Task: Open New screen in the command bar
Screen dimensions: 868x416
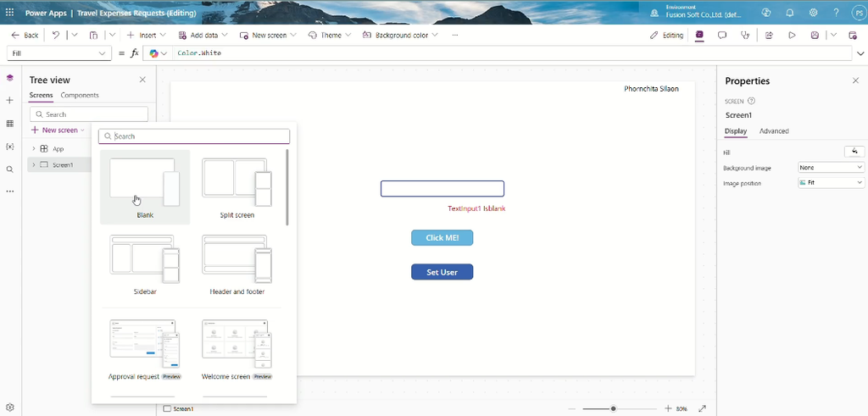Action: click(269, 35)
